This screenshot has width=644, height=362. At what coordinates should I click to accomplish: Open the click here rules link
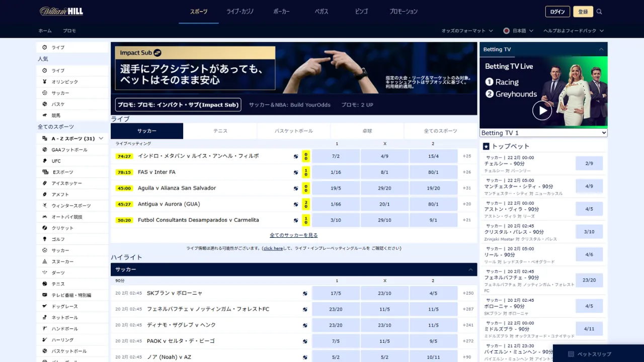273,248
